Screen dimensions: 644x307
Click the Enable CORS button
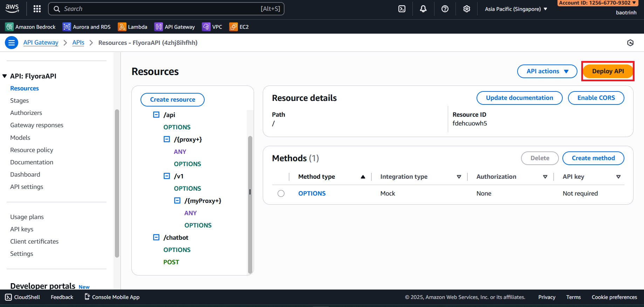point(596,98)
